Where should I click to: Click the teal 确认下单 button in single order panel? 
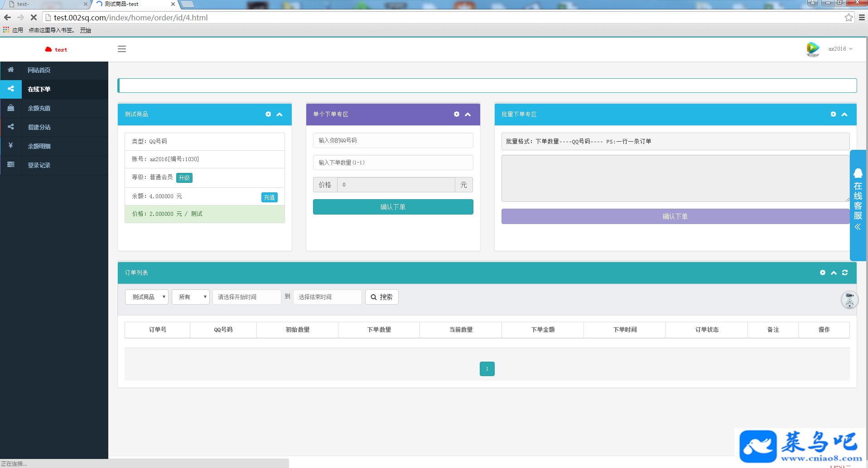click(x=393, y=207)
